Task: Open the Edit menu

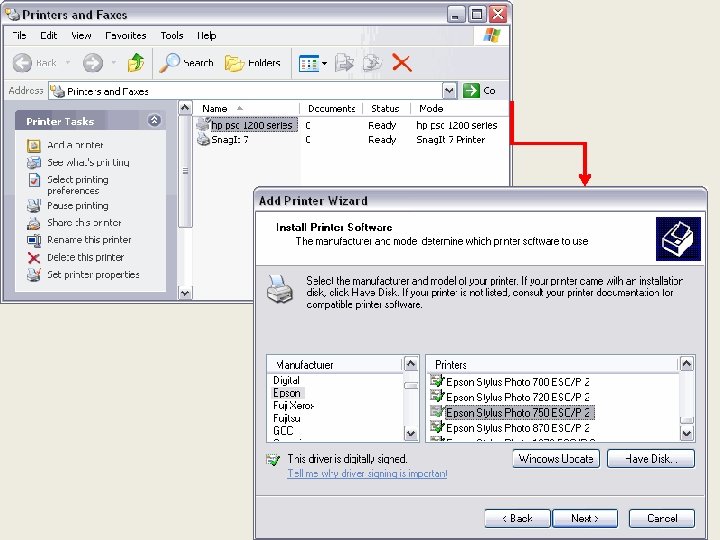Action: [48, 35]
